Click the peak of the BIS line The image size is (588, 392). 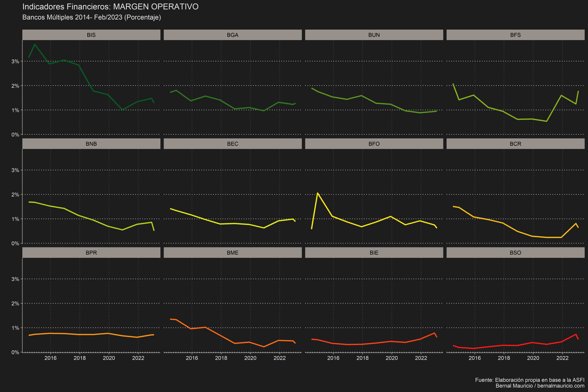(35, 44)
